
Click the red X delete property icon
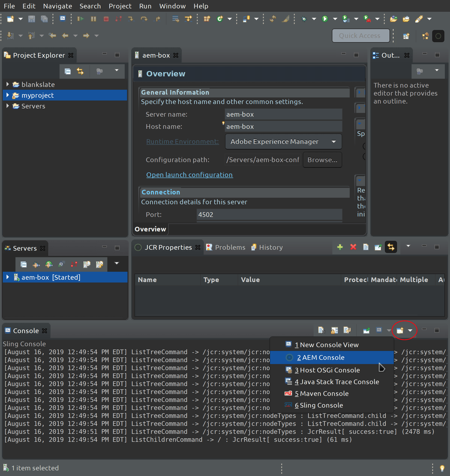tap(353, 247)
